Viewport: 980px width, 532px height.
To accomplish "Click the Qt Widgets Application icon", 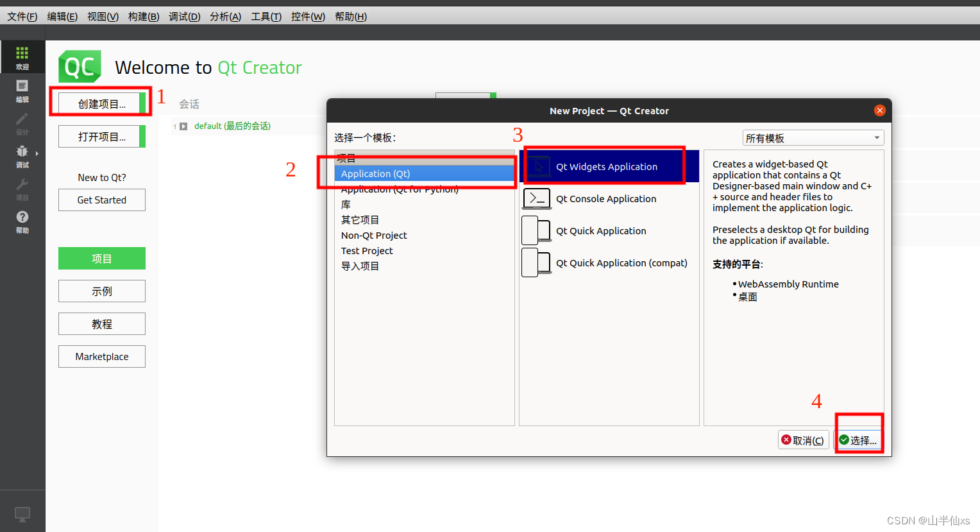I will [538, 167].
